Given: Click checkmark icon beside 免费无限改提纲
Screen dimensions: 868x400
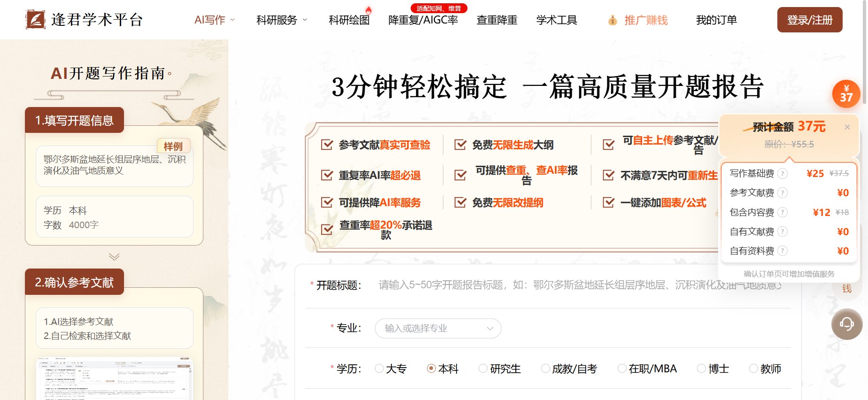Looking at the screenshot, I should [x=460, y=202].
